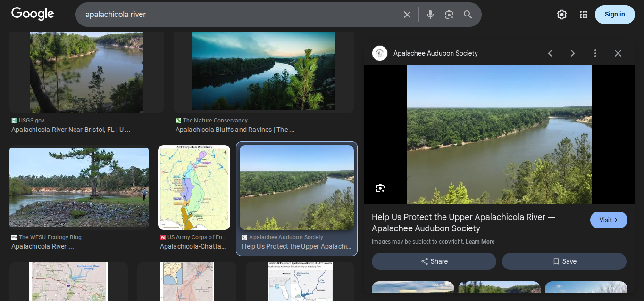Select middle related image below Share and Save
The image size is (644, 301).
[x=500, y=287]
